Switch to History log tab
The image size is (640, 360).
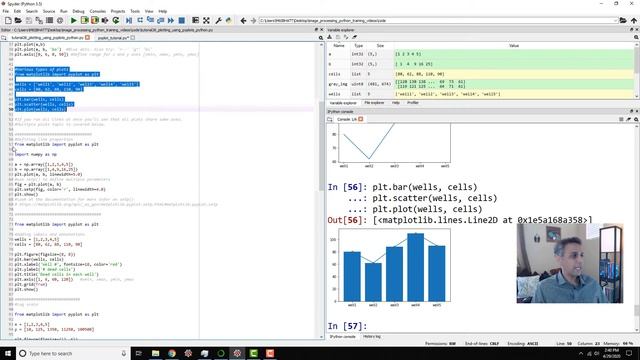point(371,337)
